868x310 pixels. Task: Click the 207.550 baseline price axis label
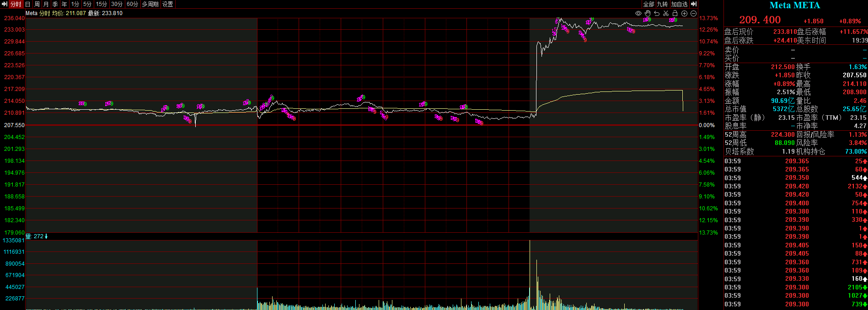[14, 125]
